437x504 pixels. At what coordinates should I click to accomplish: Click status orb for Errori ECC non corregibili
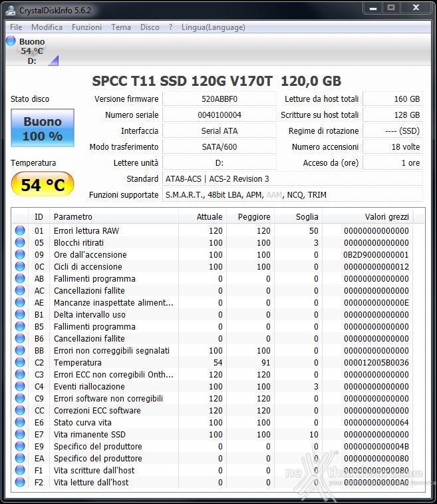[20, 374]
